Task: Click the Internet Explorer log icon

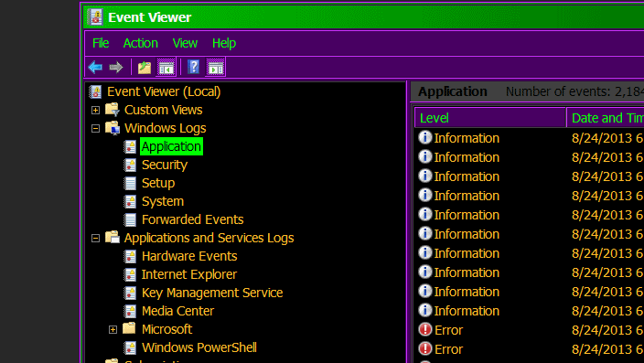Action: (130, 274)
